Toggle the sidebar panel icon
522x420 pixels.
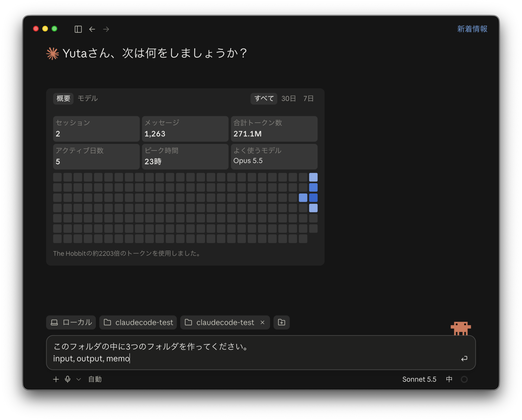[x=78, y=29]
